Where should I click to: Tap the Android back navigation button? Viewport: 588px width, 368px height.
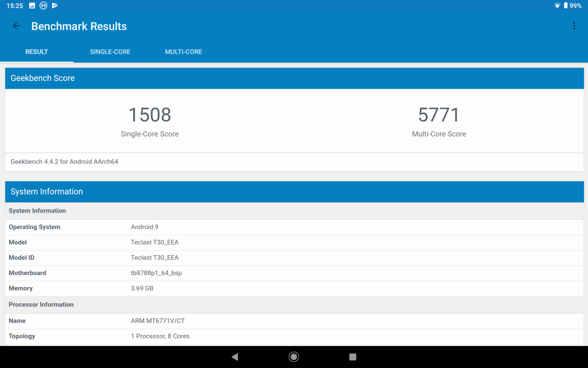point(235,357)
